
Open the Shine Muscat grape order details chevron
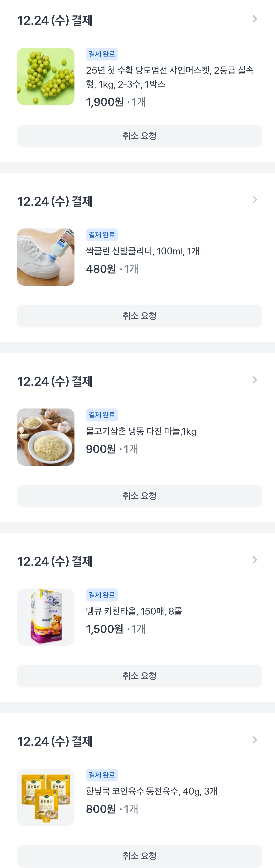coord(255,19)
